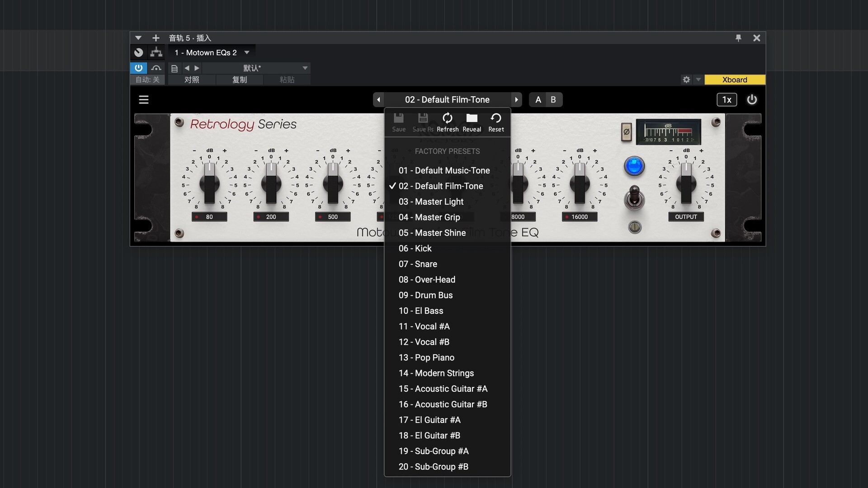Select preset 03 - Master Light
Screen dimensions: 868x488
[448, 202]
